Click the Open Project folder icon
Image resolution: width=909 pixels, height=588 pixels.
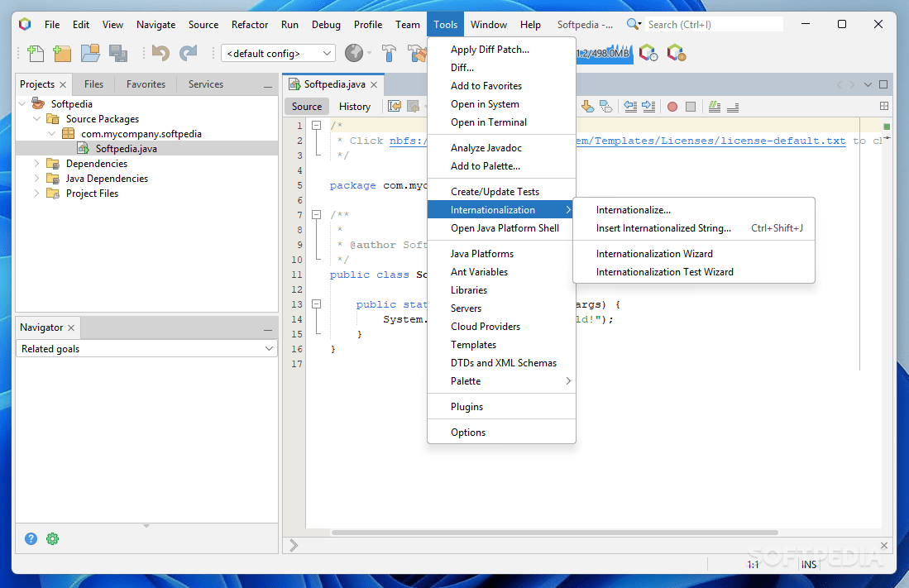90,54
